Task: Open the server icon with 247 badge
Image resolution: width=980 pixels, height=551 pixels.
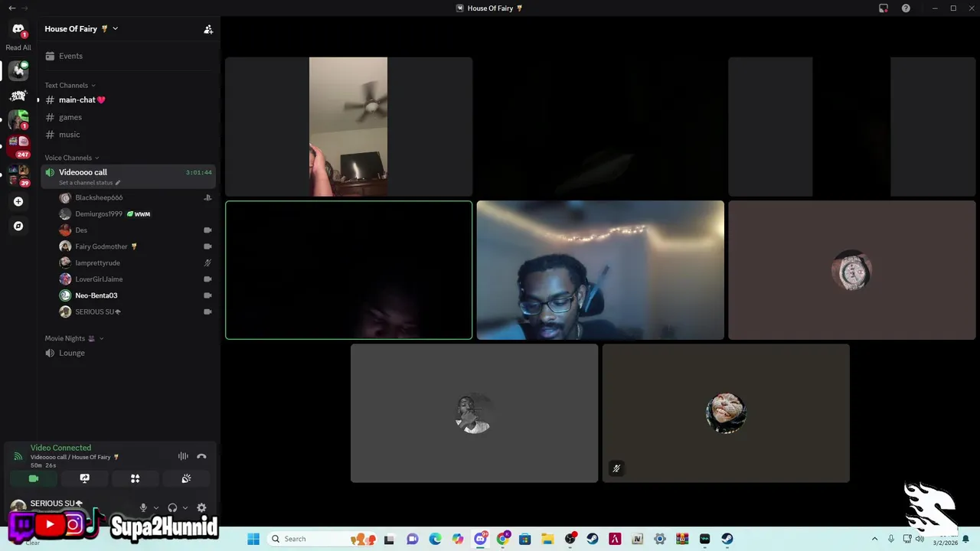Action: pyautogui.click(x=18, y=145)
